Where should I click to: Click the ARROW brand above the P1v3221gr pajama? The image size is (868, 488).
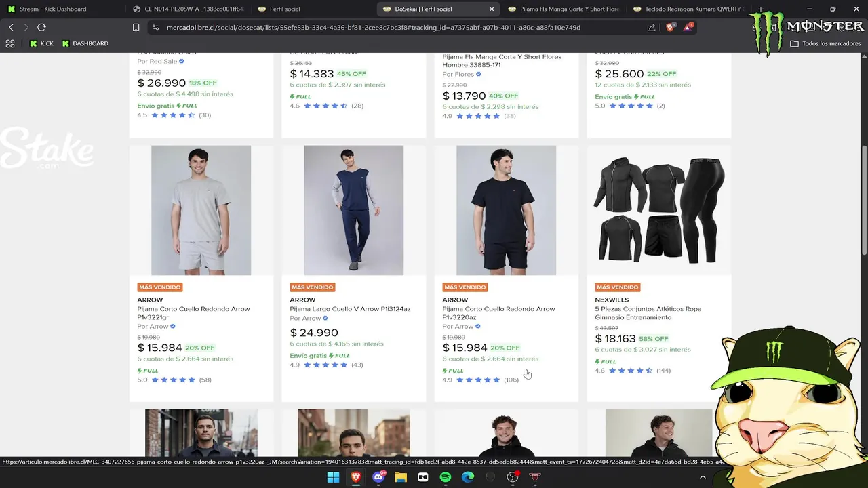[150, 300]
